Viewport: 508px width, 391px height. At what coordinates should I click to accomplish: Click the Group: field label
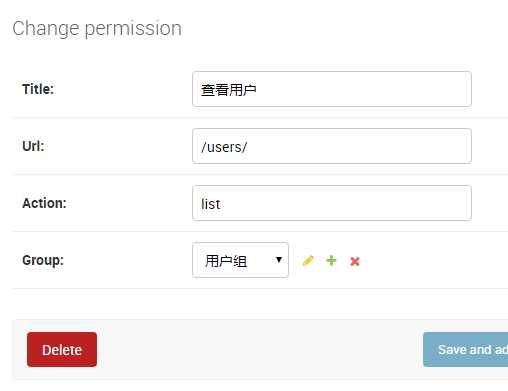(43, 260)
